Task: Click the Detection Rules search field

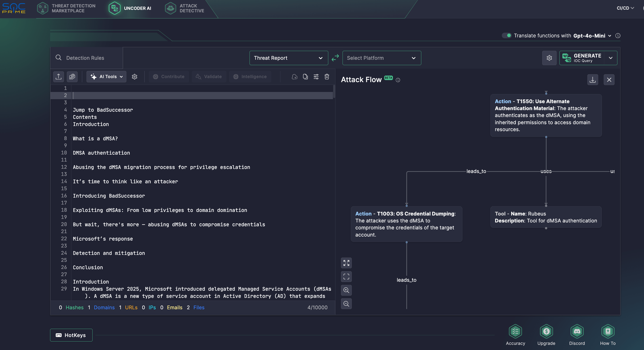Action: pyautogui.click(x=87, y=58)
